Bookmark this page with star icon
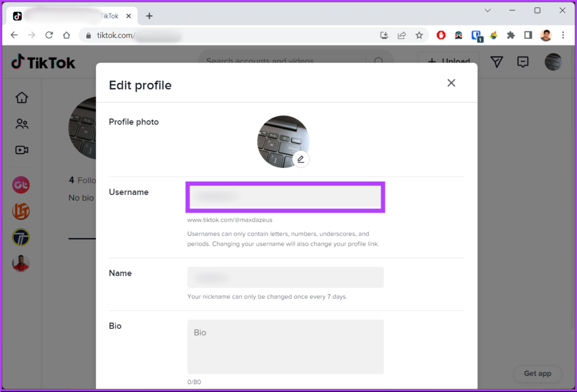The height and width of the screenshot is (392, 577). [x=419, y=35]
